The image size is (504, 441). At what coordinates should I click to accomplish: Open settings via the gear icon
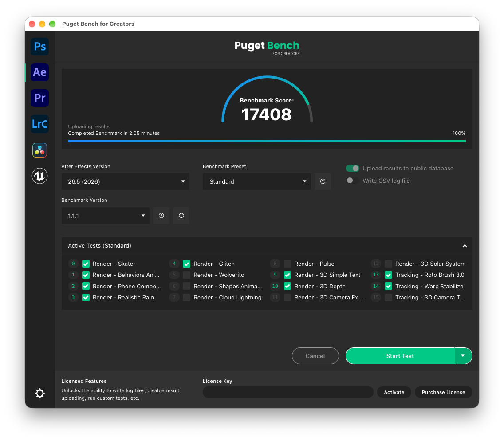tap(40, 393)
